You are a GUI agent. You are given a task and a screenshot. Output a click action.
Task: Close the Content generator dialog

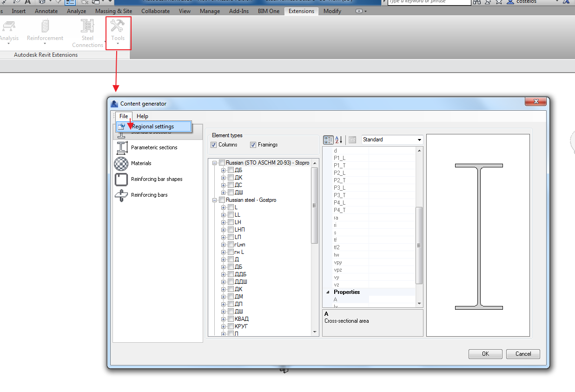coord(535,101)
